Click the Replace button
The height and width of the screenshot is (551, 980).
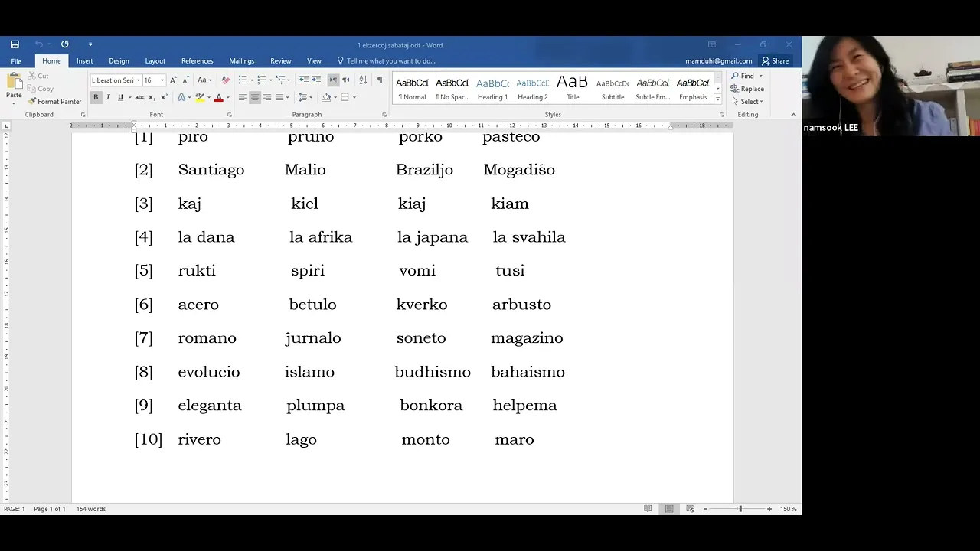pos(747,89)
